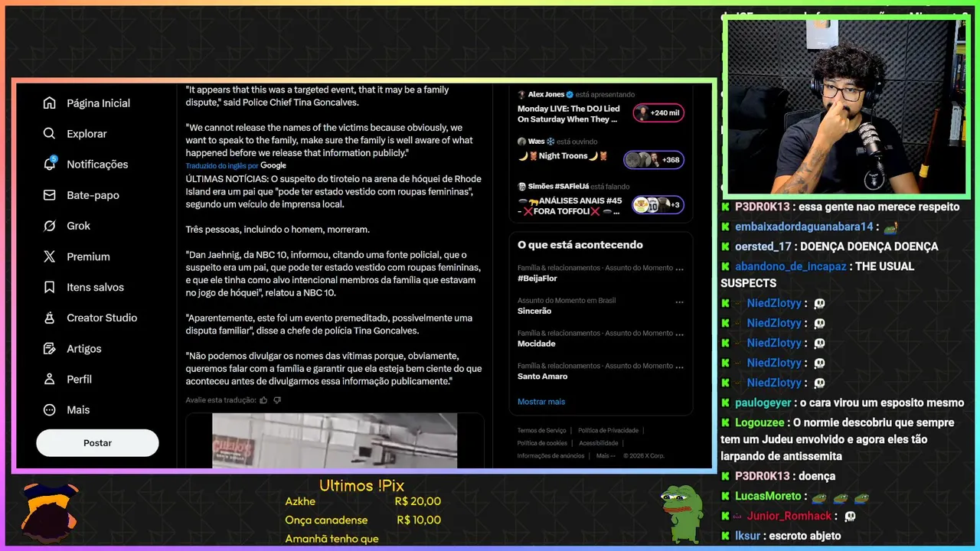Play the video thumbnail below the post
Image resolution: width=980 pixels, height=551 pixels.
(335, 440)
